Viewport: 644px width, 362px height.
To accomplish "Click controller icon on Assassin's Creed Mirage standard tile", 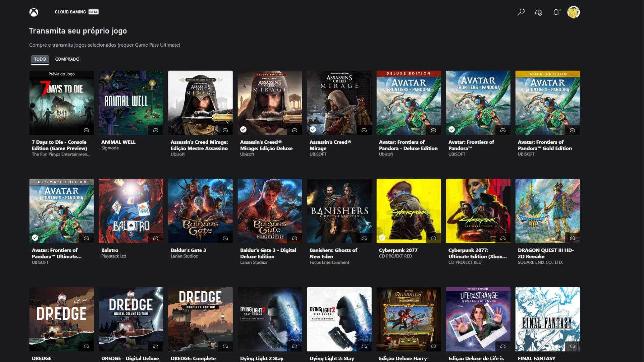I will (x=364, y=130).
